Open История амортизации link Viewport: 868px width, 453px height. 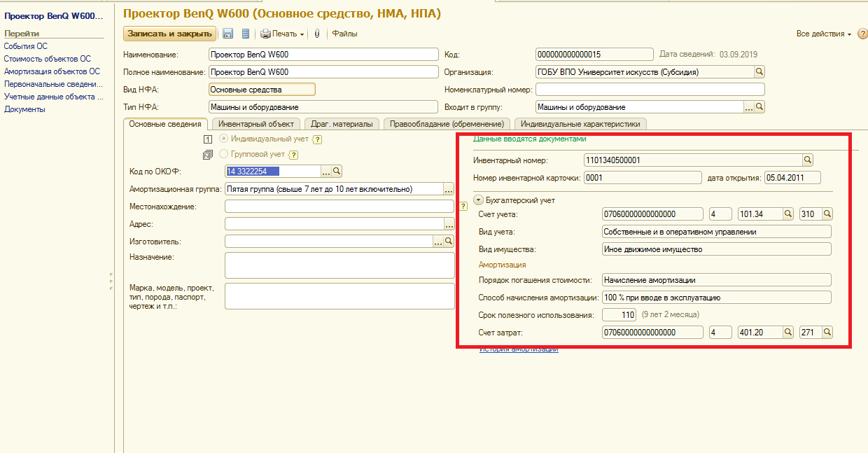[519, 349]
